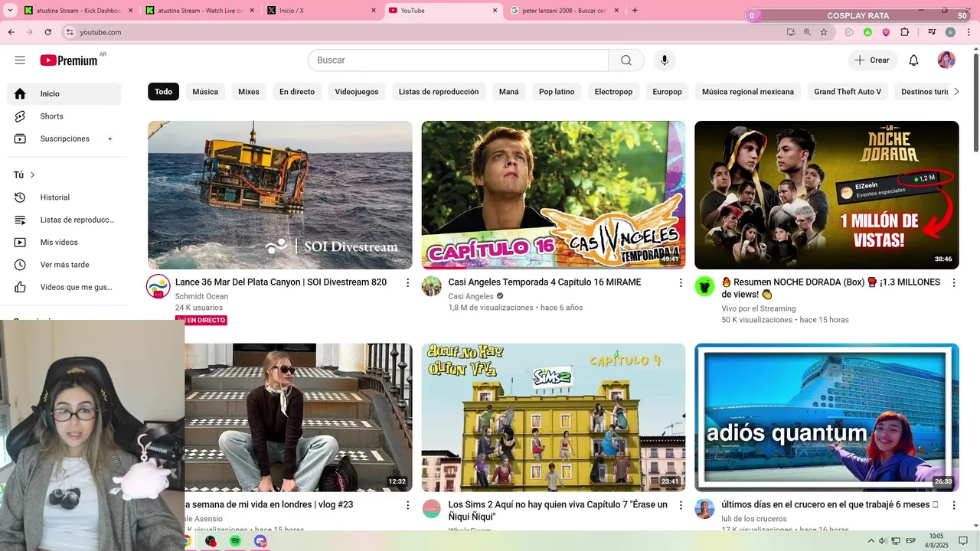Open a new browser tab
Screen dimensions: 980x551
pyautogui.click(x=635, y=11)
